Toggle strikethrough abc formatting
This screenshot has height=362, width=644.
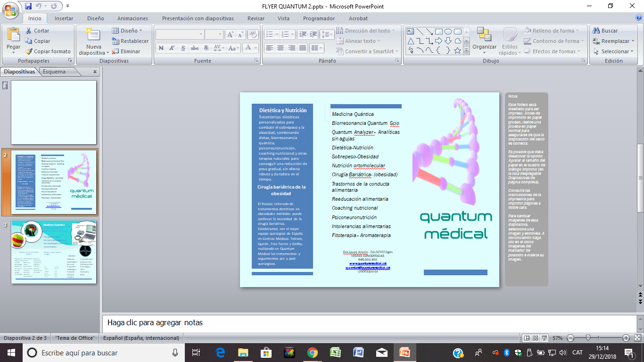coord(194,48)
